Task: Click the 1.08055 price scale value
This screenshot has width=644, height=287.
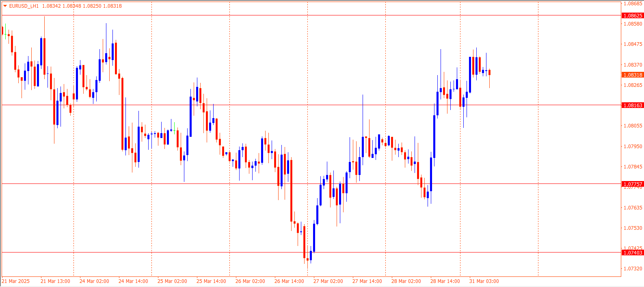Action: point(633,126)
